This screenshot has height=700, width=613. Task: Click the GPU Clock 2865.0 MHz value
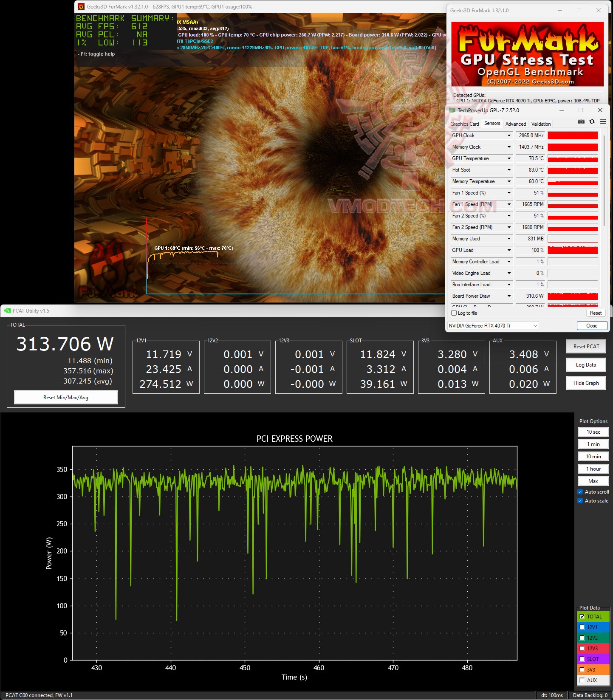click(531, 135)
